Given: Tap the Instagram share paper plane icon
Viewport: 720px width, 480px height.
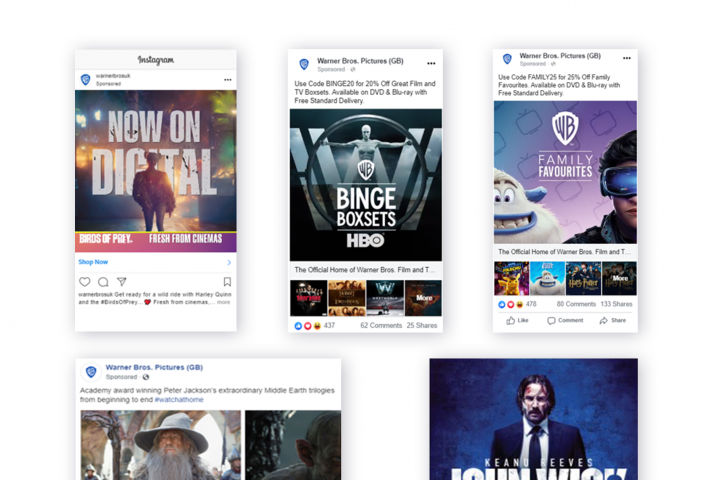Looking at the screenshot, I should 121,281.
